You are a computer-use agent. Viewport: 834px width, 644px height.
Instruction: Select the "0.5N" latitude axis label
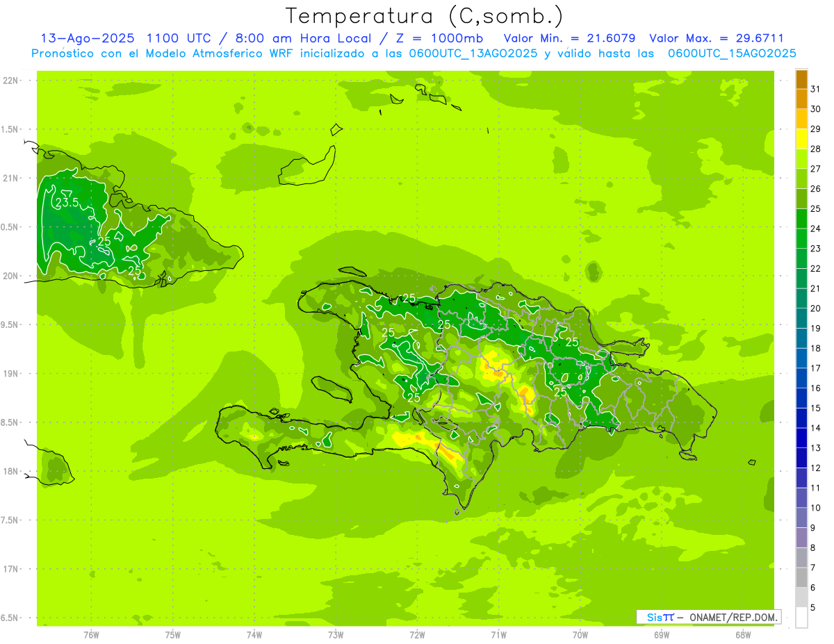pos(10,227)
